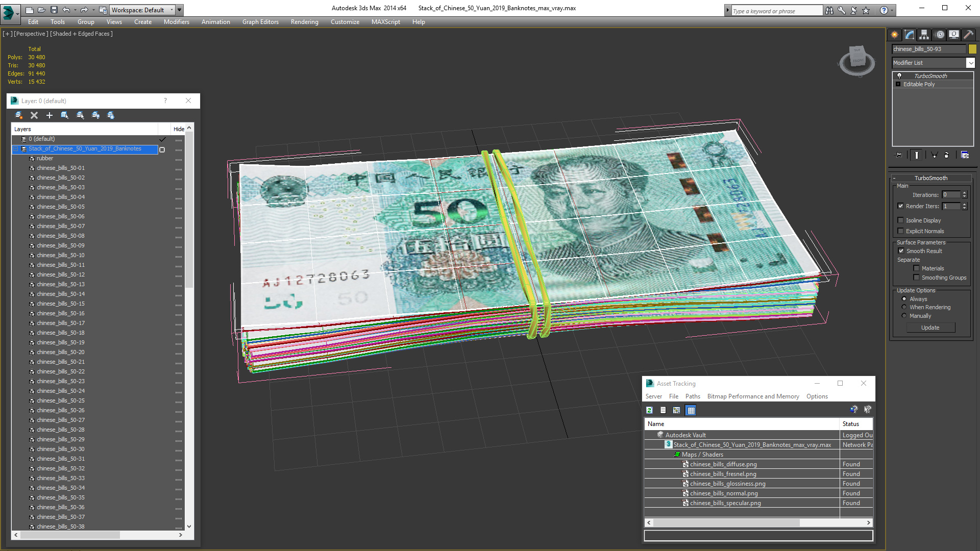Screen dimensions: 980x551
Task: Click the Redo arrow icon
Action: tap(84, 10)
